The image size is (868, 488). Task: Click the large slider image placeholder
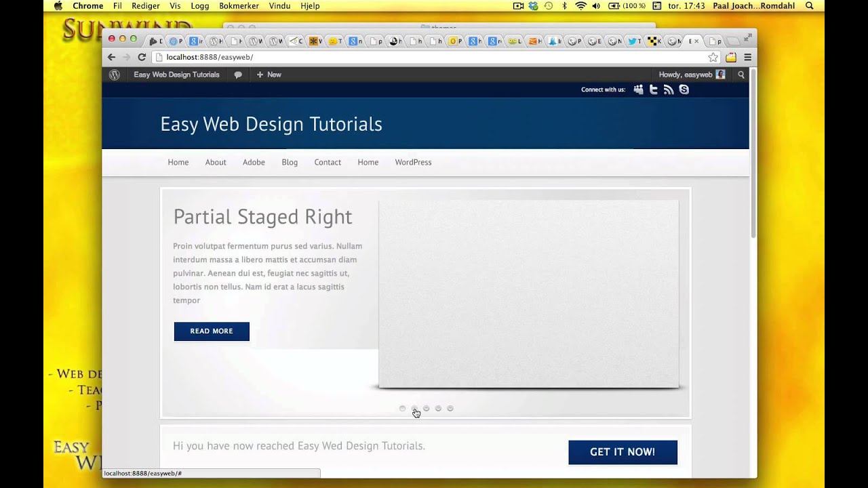(528, 294)
